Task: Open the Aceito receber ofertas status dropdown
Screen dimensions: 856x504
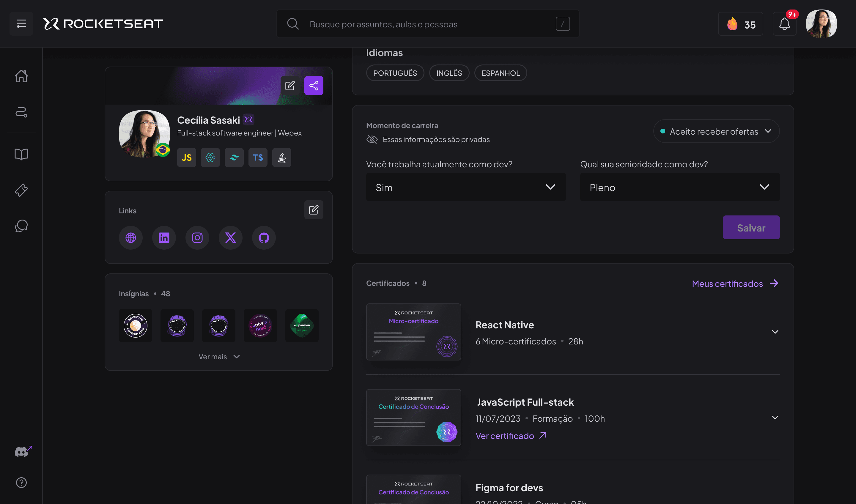Action: [716, 131]
